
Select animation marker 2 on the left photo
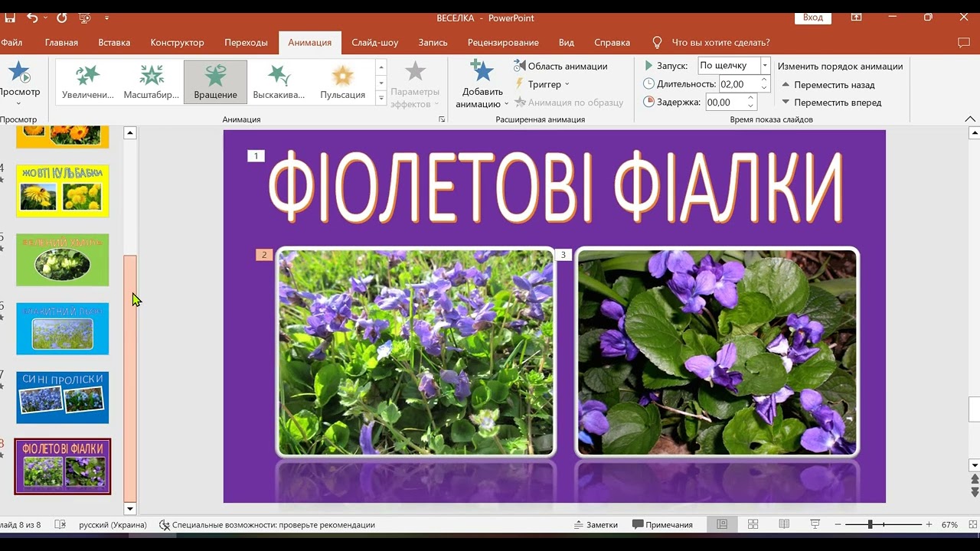click(264, 255)
